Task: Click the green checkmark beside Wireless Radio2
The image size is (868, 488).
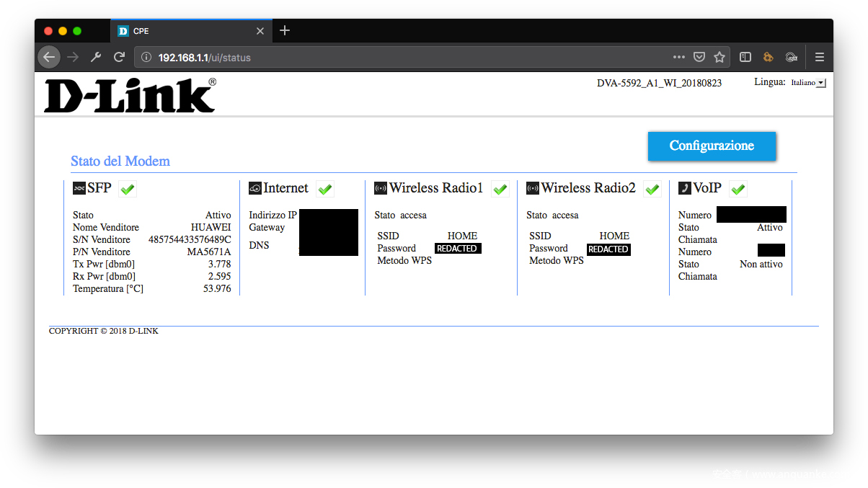Action: [652, 189]
